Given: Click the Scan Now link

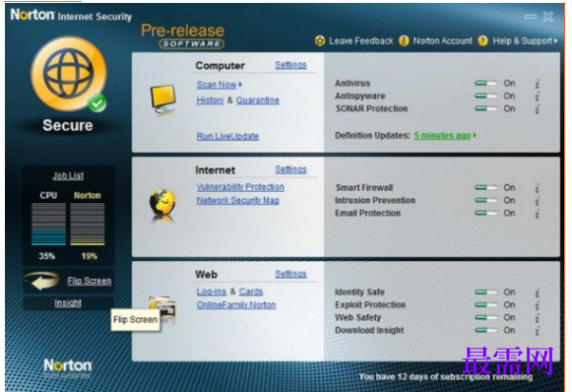Looking at the screenshot, I should click(x=217, y=85).
